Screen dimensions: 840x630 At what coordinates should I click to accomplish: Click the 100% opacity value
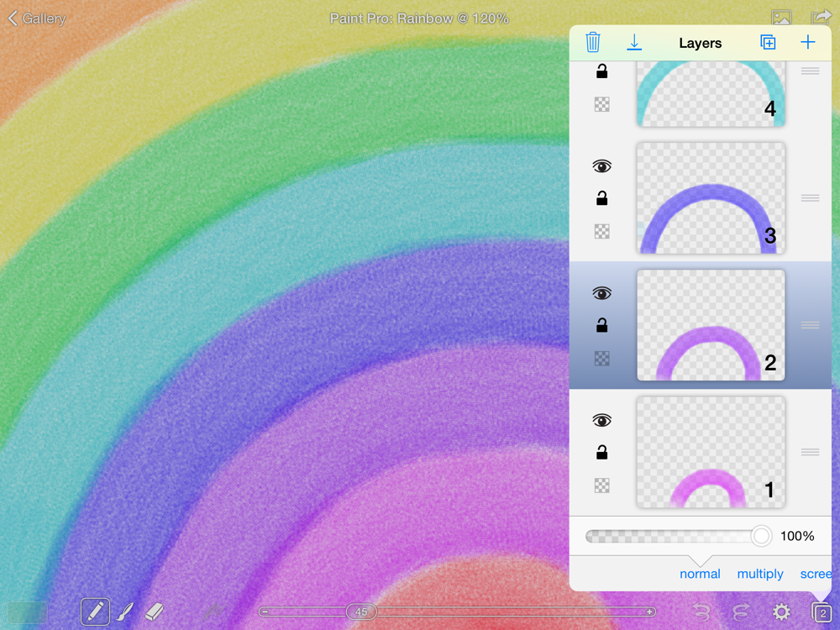tap(797, 536)
